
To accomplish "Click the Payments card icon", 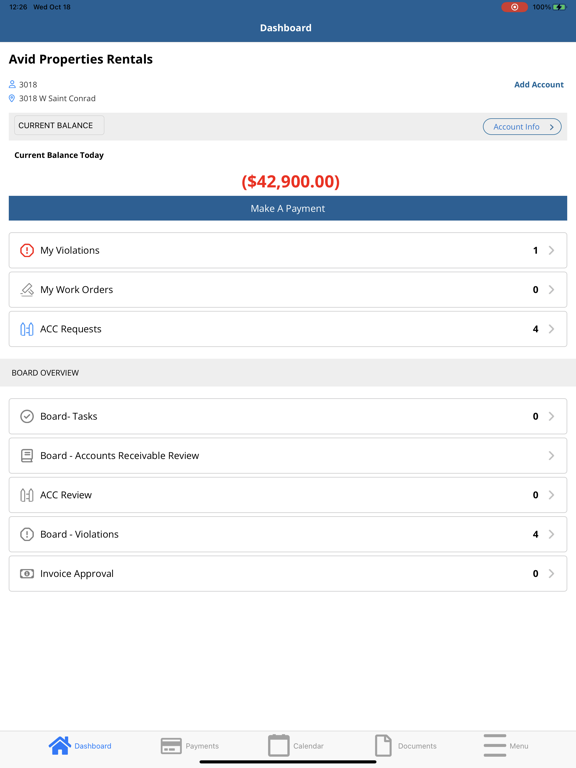I will click(171, 746).
